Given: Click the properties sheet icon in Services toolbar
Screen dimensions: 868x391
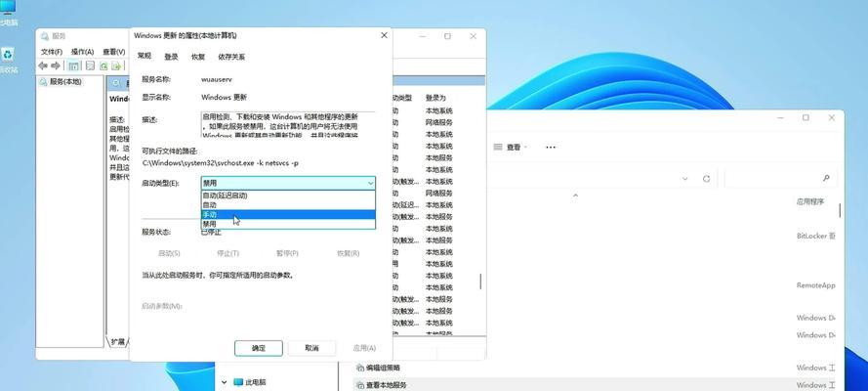Looking at the screenshot, I should click(x=90, y=65).
